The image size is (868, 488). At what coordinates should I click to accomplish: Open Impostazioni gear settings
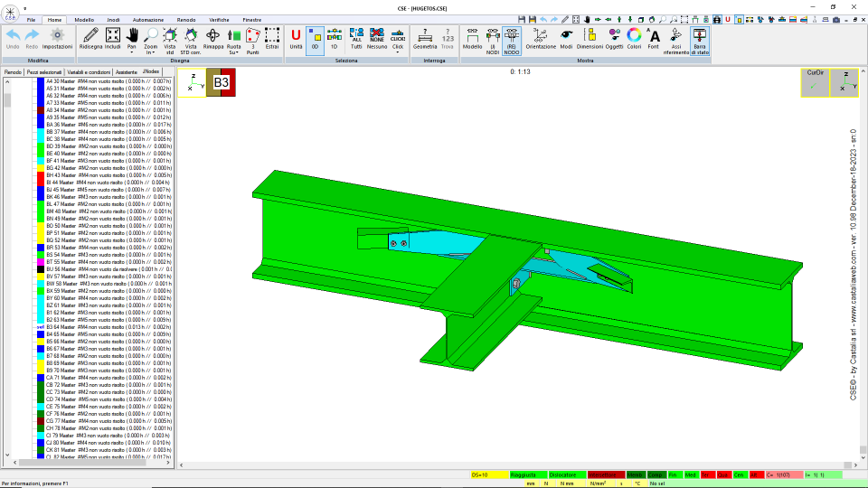coord(57,36)
